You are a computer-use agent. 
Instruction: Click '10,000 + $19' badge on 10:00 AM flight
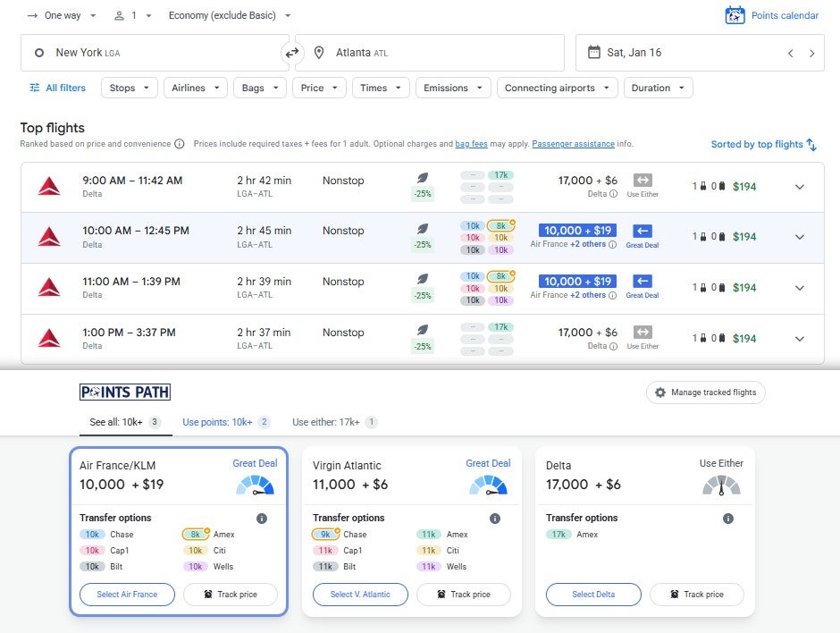[577, 231]
